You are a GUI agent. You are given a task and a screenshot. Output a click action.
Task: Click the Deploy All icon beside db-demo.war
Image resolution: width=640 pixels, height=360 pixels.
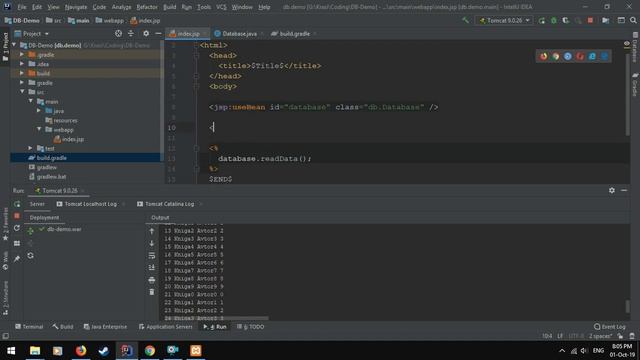(31, 231)
